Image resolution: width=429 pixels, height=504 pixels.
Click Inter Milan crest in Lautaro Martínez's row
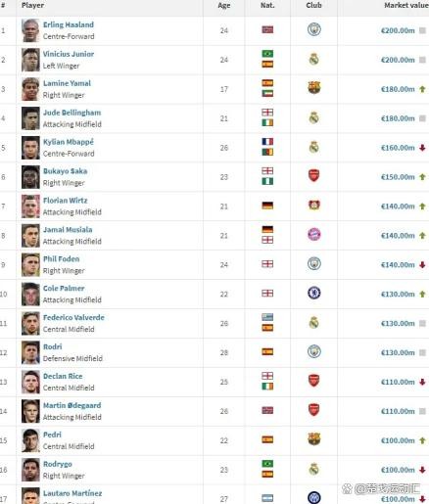[x=314, y=497]
